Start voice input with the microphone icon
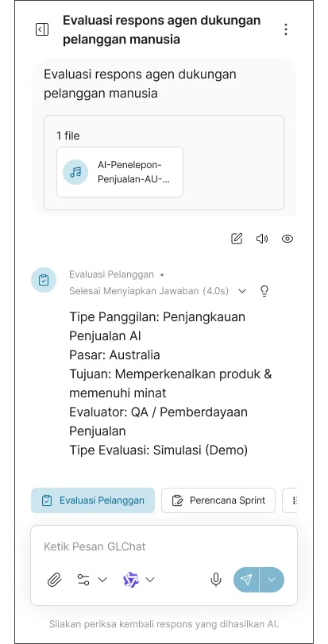 (216, 580)
